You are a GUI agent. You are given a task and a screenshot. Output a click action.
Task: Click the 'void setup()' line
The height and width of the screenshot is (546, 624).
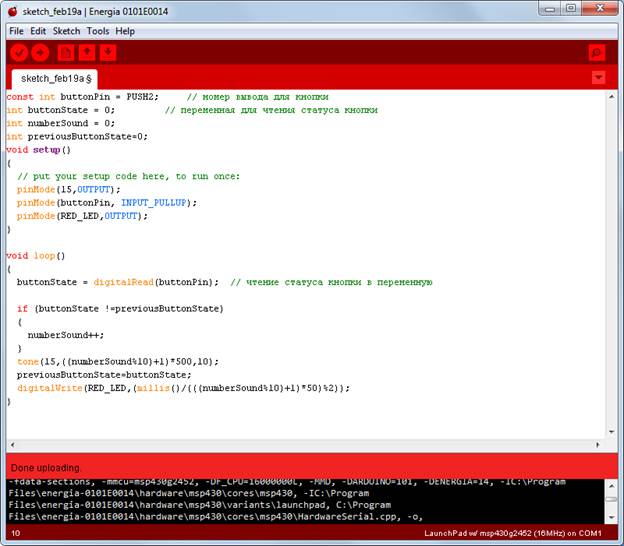point(39,150)
